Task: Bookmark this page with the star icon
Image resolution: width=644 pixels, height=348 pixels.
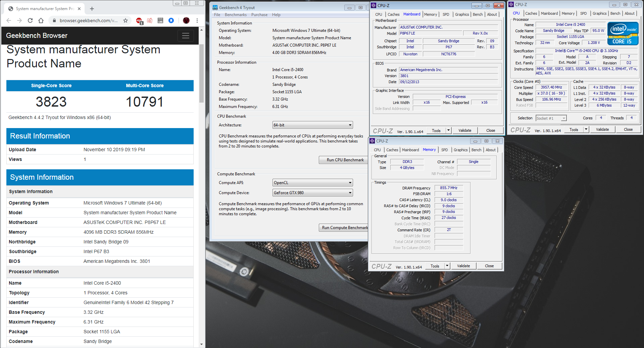Action: tap(126, 20)
